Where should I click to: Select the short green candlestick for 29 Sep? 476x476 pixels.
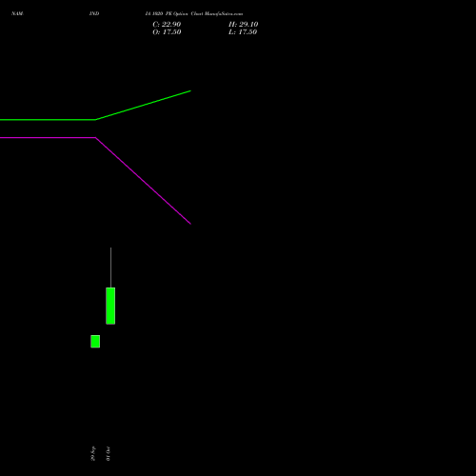95,342
